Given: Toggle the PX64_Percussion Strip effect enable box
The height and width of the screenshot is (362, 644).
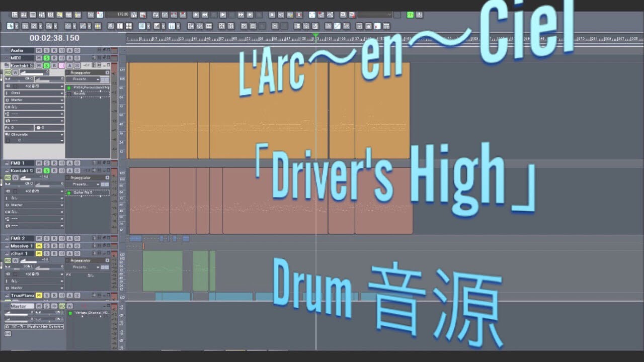Looking at the screenshot, I should [69, 87].
